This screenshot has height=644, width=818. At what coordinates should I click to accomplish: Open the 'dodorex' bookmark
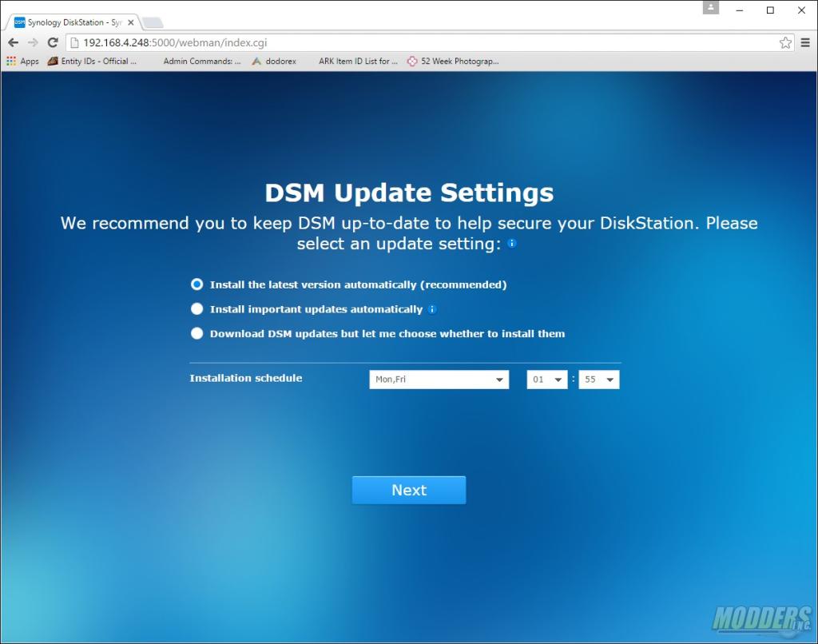tap(274, 61)
